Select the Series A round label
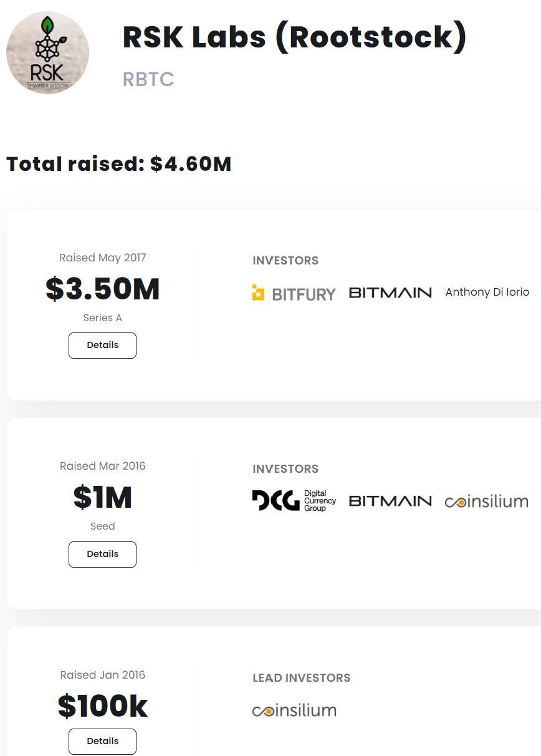The height and width of the screenshot is (756, 541). [103, 318]
